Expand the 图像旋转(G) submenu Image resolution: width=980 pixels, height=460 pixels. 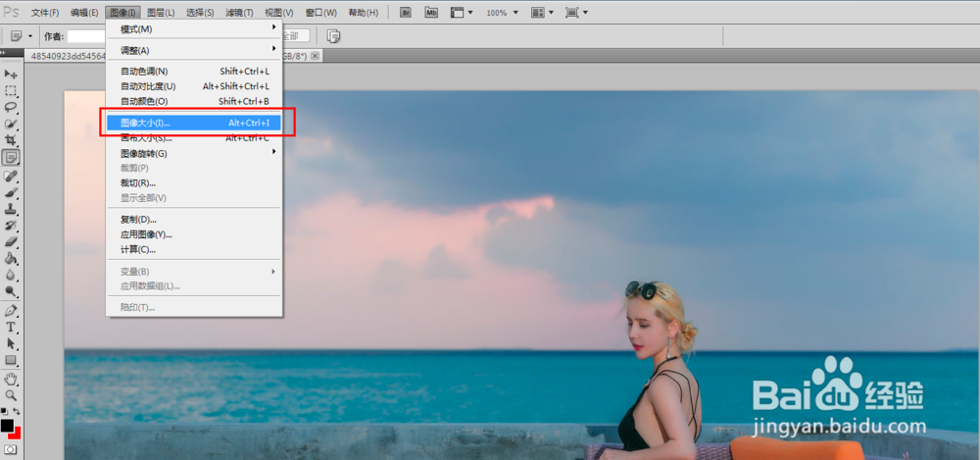(x=194, y=153)
